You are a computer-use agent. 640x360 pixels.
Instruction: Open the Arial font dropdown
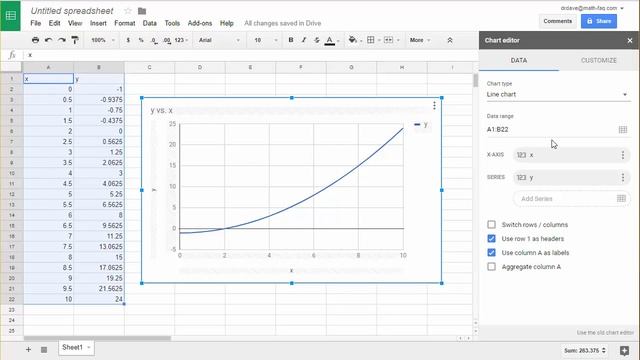[x=219, y=40]
